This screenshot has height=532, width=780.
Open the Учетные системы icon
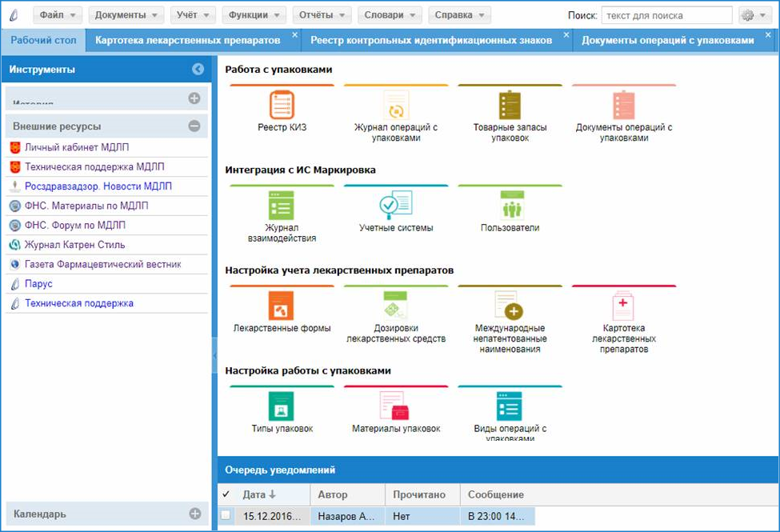396,206
